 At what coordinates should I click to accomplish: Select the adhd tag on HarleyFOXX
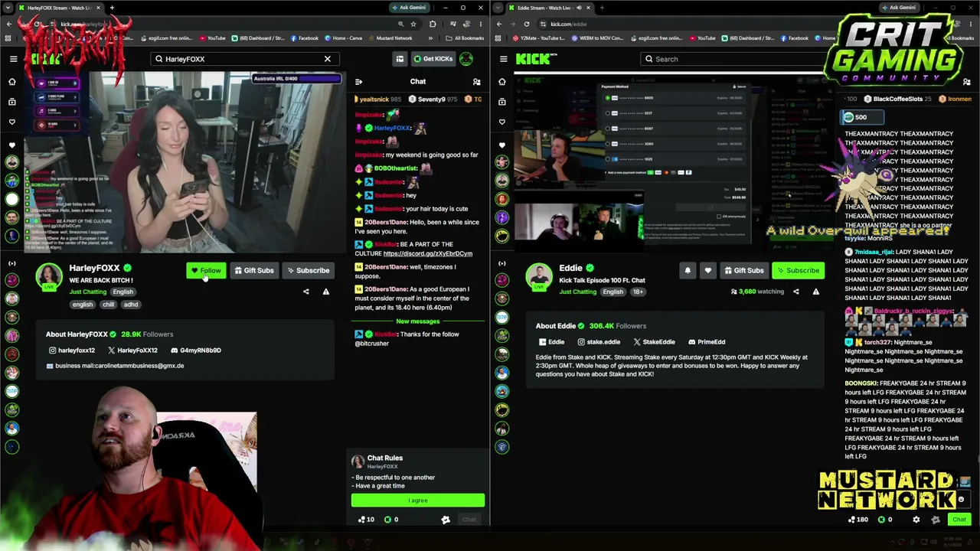(x=131, y=305)
